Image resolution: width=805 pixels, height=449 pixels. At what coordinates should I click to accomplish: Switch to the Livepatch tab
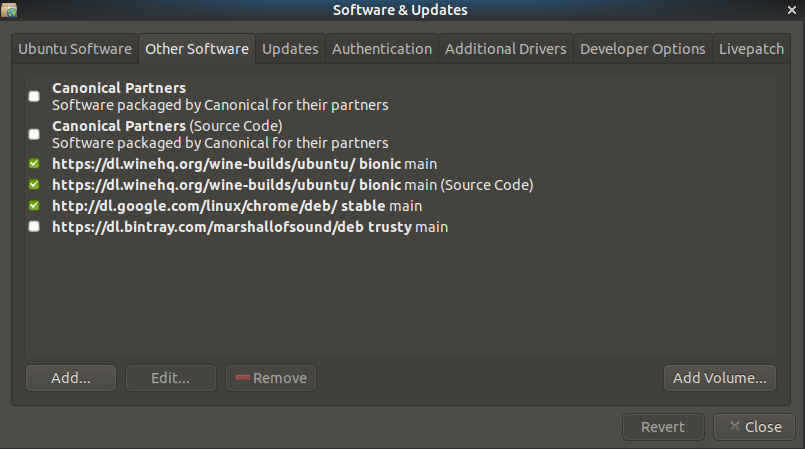tap(751, 48)
